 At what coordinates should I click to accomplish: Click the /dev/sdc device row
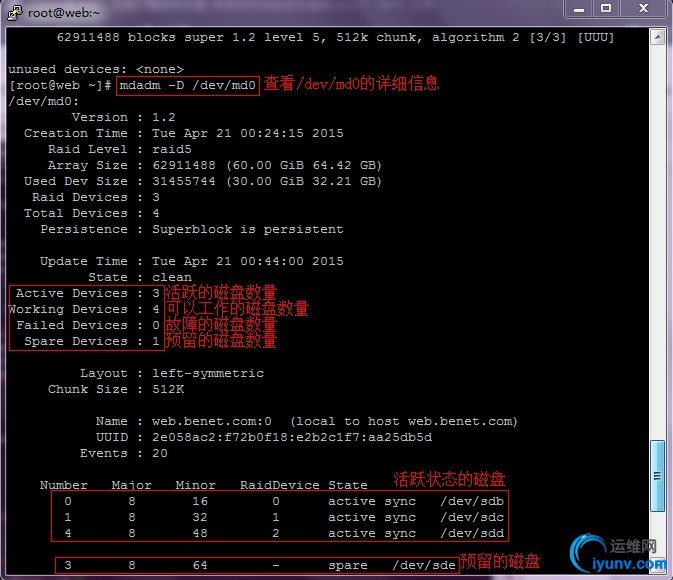(284, 517)
